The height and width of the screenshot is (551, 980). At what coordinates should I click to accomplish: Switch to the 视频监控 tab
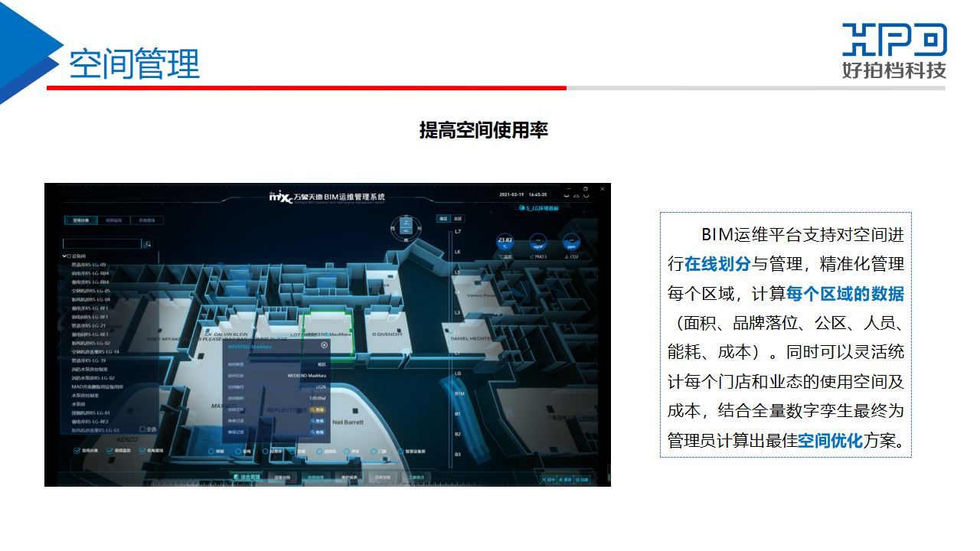(113, 220)
